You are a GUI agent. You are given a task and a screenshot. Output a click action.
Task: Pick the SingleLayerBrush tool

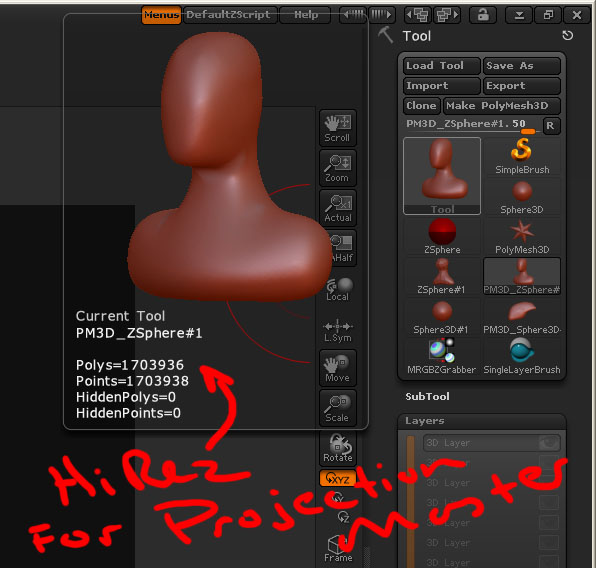(522, 357)
